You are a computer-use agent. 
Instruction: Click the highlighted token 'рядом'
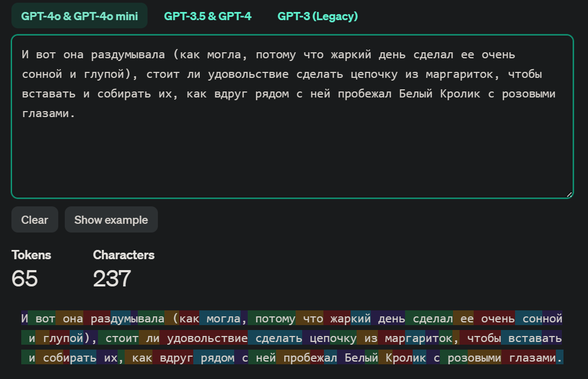pos(214,358)
